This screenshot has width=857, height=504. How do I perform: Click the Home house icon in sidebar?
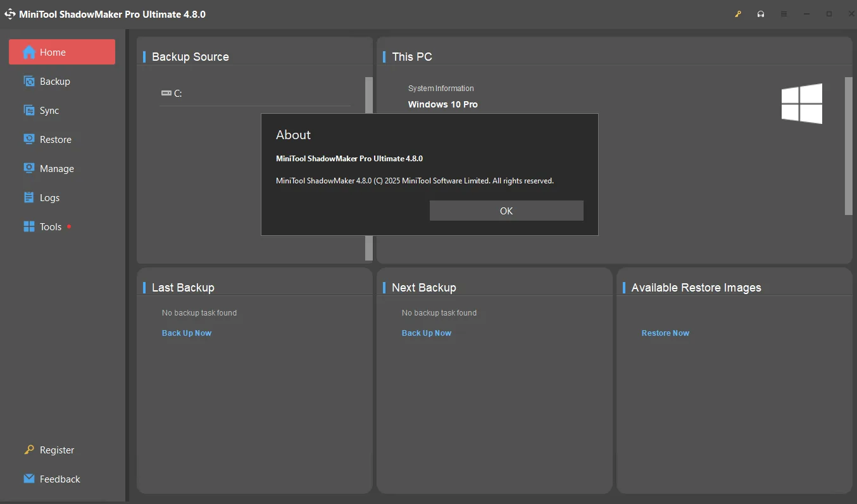[x=29, y=52]
